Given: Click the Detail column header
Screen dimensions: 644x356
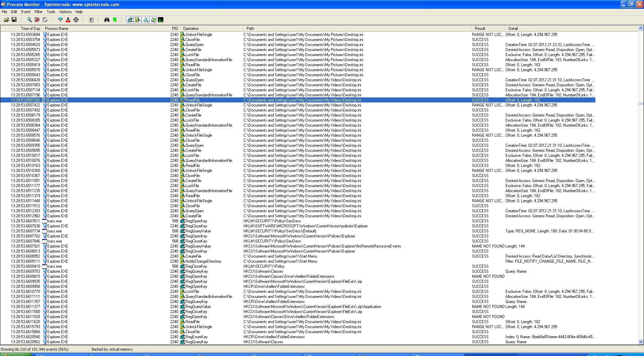Looking at the screenshot, I should (550, 29).
